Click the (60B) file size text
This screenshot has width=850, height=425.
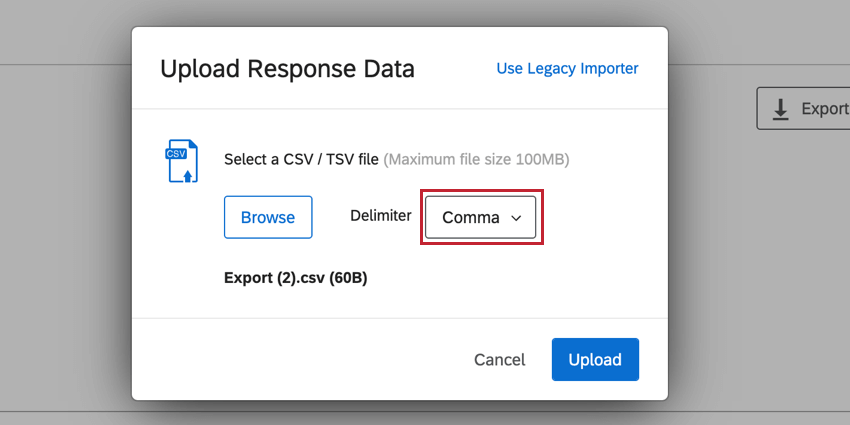point(348,279)
